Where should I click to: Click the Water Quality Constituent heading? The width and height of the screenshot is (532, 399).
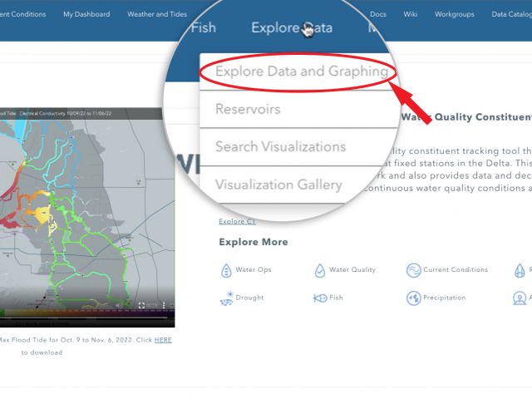pos(466,117)
